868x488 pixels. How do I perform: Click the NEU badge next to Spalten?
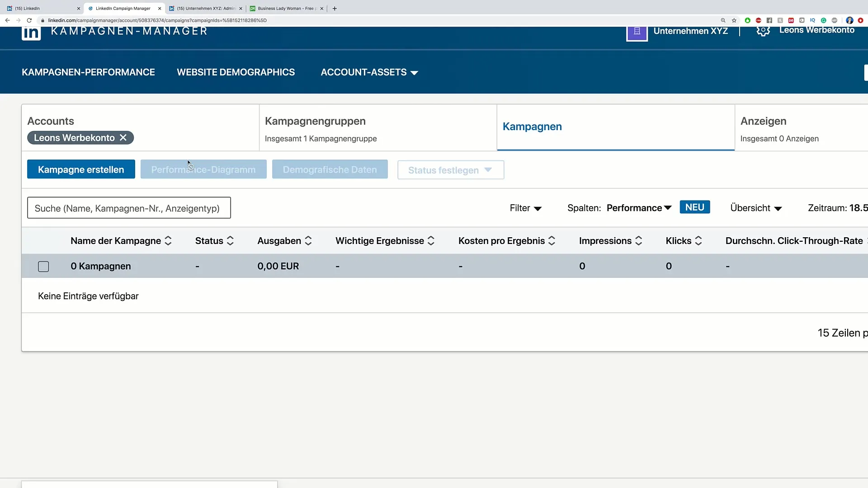tap(694, 207)
